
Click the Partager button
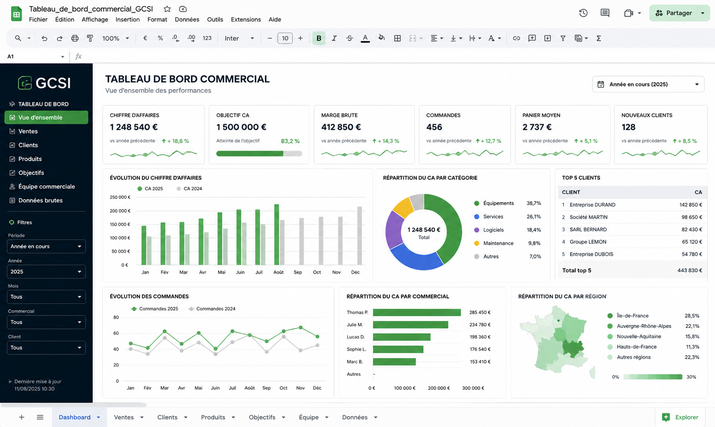tap(679, 13)
